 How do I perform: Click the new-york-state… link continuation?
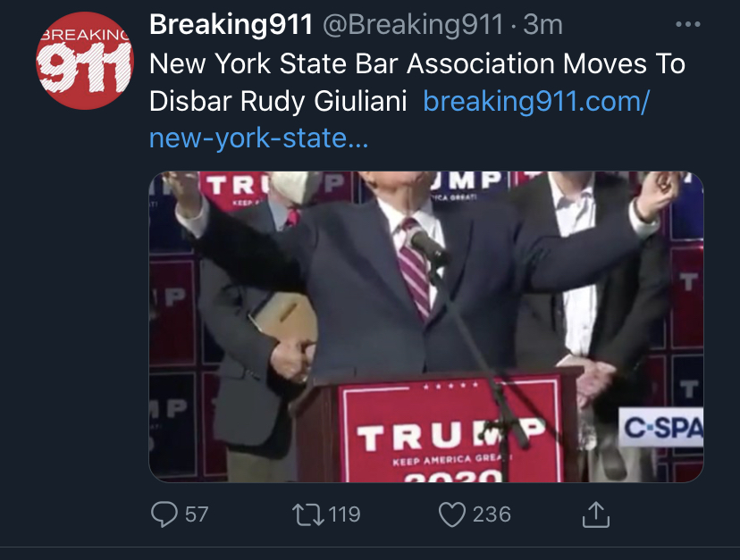(258, 138)
